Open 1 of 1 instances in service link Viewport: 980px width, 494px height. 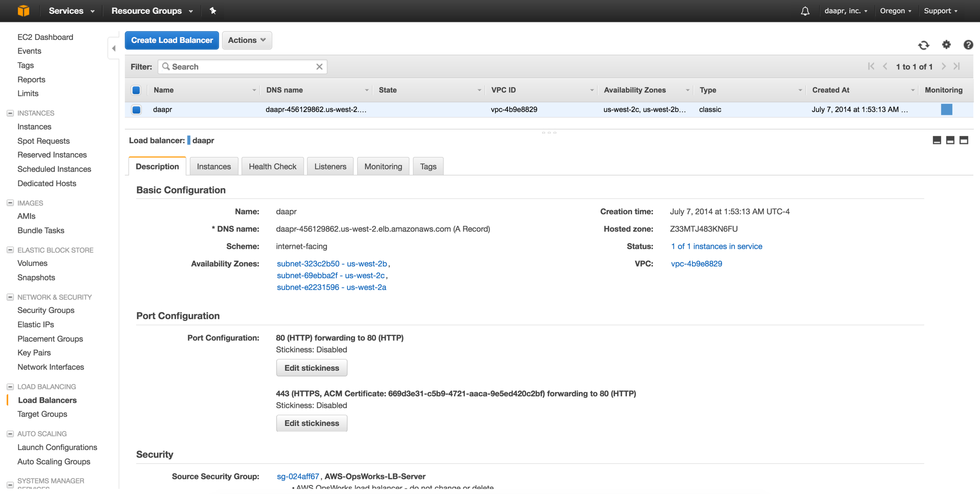717,246
